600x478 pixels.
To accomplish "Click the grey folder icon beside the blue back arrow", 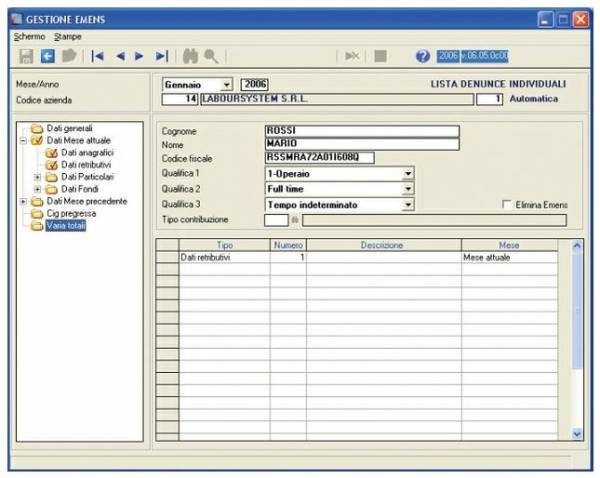I will point(69,56).
